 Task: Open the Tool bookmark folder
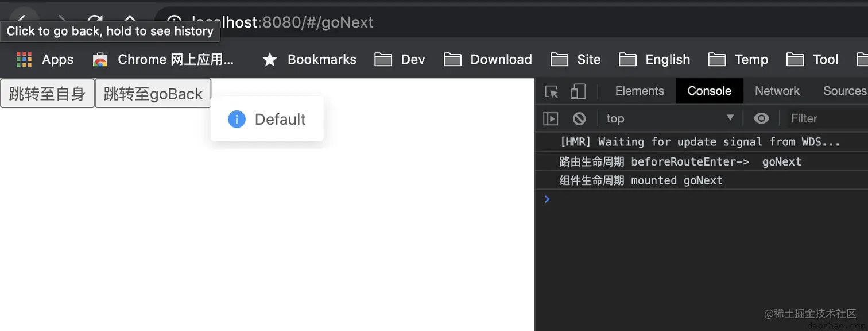tap(812, 60)
